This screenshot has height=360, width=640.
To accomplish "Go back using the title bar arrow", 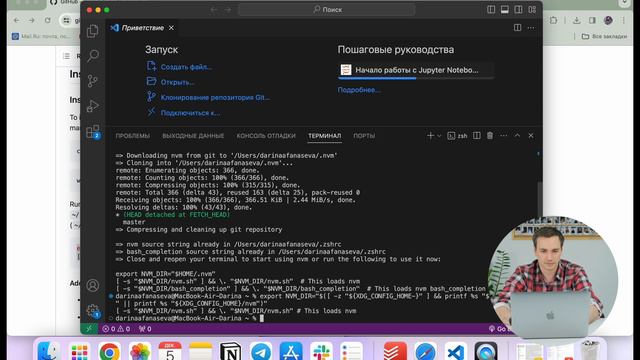I will (x=214, y=10).
